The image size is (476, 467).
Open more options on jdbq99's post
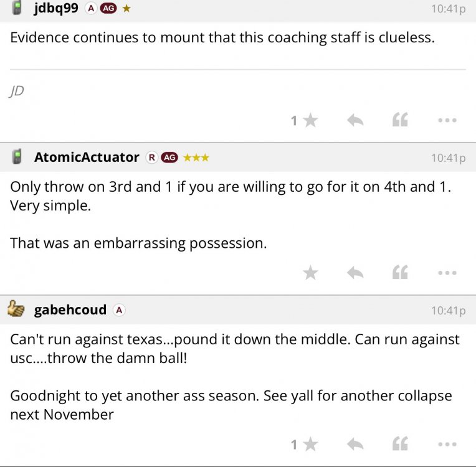point(447,121)
